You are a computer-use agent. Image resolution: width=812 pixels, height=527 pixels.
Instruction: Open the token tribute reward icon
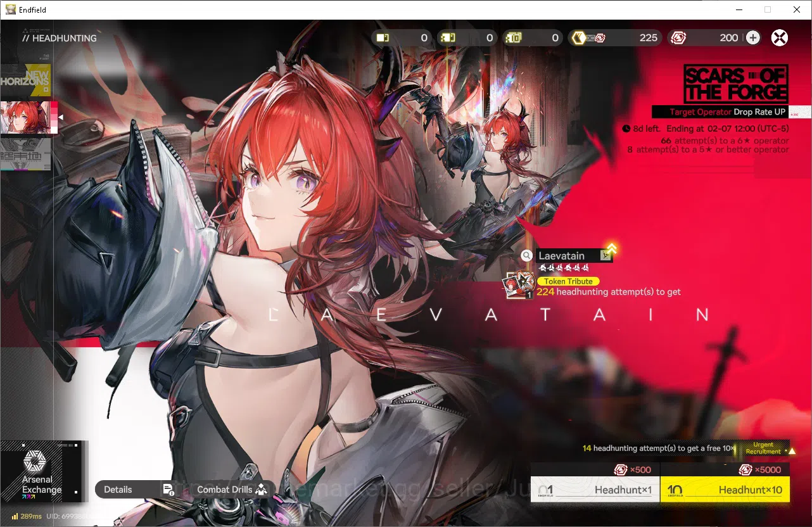519,285
